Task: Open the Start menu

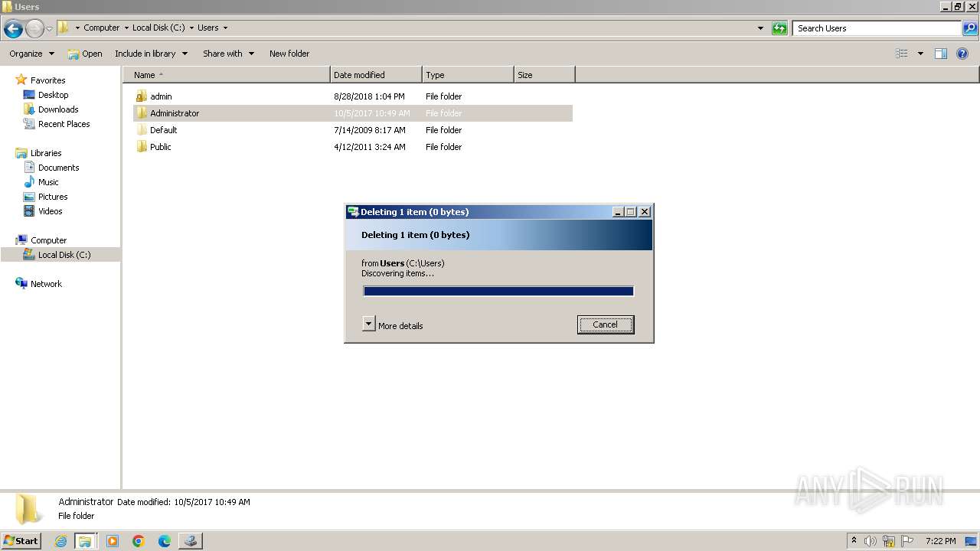Action: pos(21,541)
